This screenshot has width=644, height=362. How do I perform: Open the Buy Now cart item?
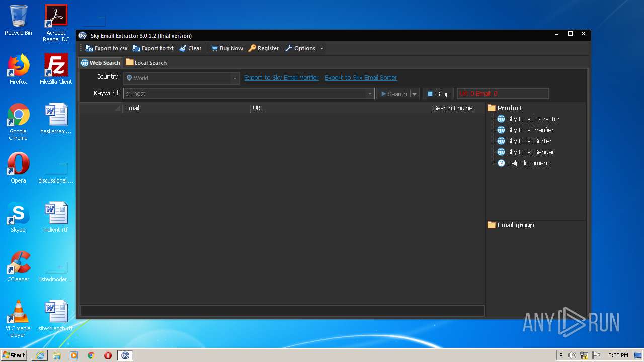click(x=227, y=48)
